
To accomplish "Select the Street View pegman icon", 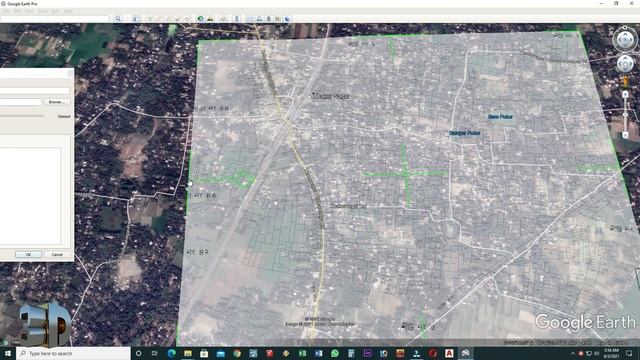I will click(x=625, y=81).
